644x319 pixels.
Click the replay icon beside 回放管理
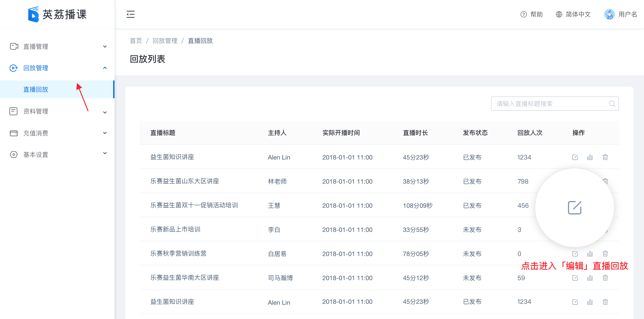[13, 68]
